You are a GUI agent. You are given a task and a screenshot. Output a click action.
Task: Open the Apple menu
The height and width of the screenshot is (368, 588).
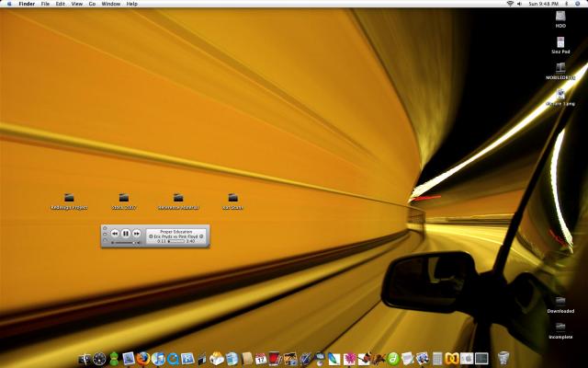click(x=9, y=4)
